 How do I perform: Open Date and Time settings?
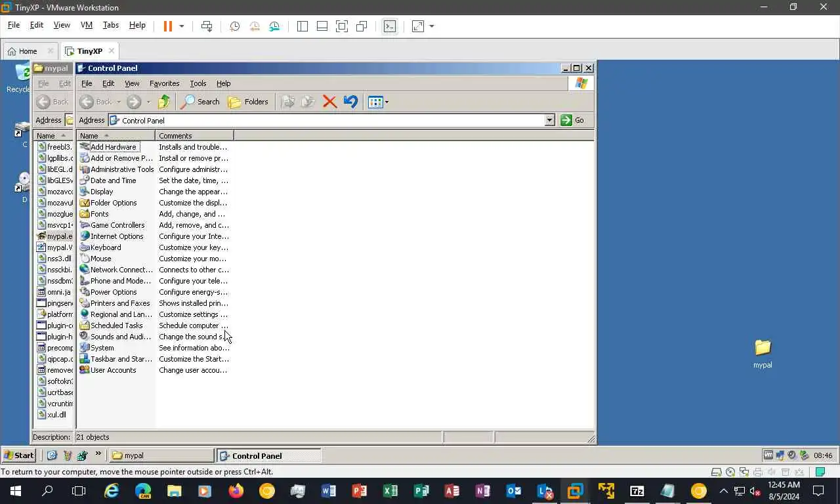(108, 180)
